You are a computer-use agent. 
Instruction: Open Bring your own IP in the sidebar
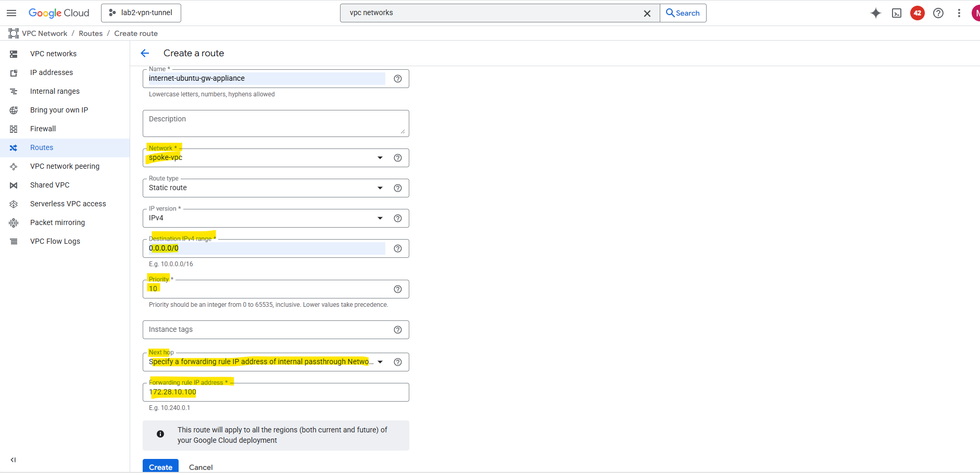pos(65,110)
